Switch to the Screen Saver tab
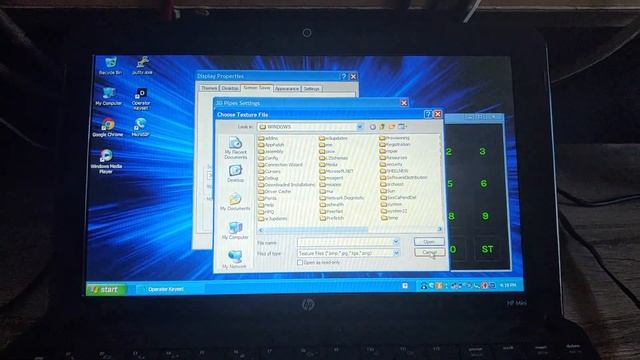 point(256,88)
